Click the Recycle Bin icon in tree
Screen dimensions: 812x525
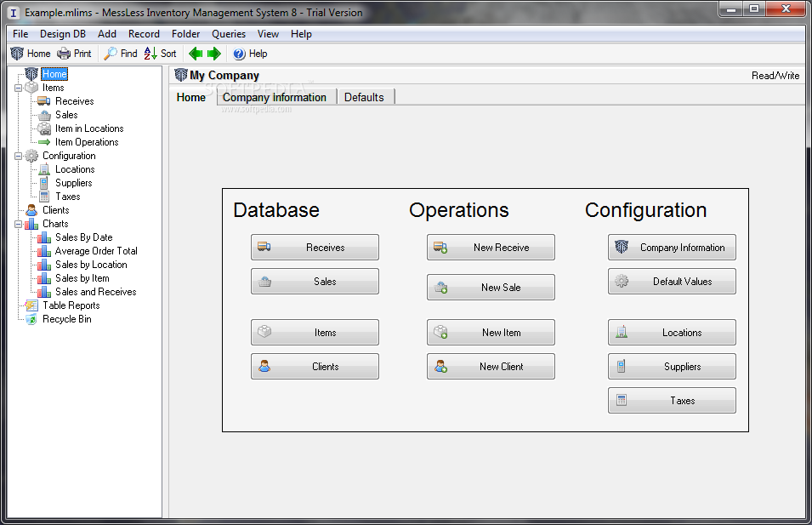coord(31,319)
